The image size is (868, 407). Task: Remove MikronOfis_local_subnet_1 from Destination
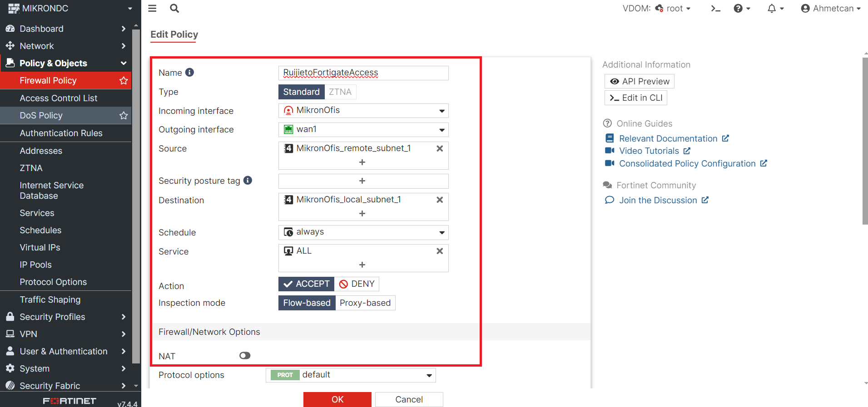[x=440, y=200]
